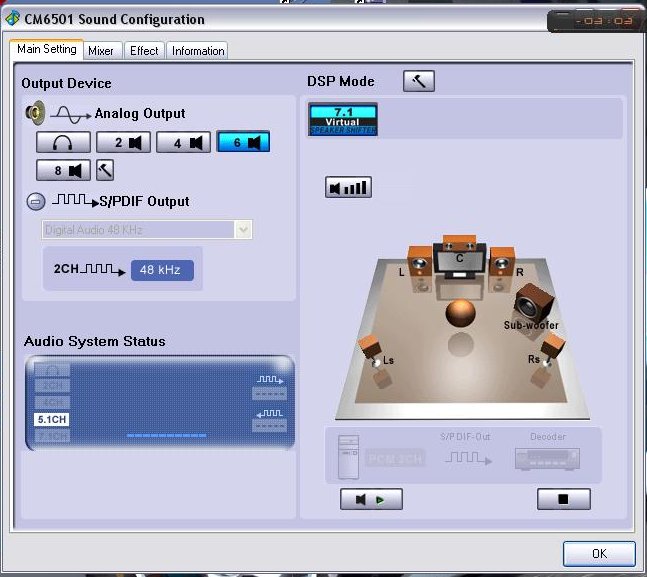The width and height of the screenshot is (647, 577).
Task: Open the Mixer tab
Action: point(101,51)
